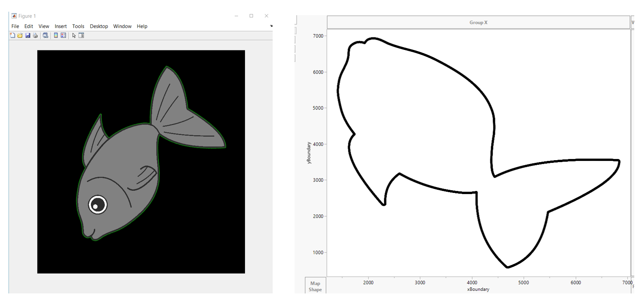644x302 pixels.
Task: Click the Print Figure printer icon
Action: 35,35
